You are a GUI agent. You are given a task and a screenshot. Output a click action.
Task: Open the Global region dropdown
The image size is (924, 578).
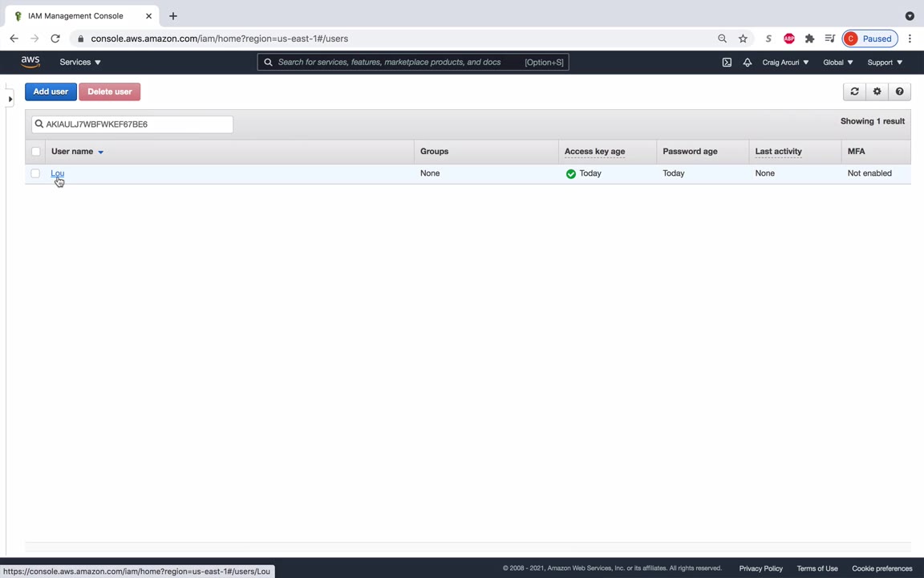(838, 63)
